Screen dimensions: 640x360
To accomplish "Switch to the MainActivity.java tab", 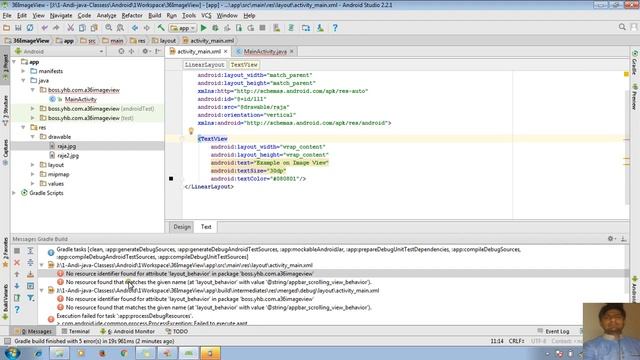I will pyautogui.click(x=265, y=51).
